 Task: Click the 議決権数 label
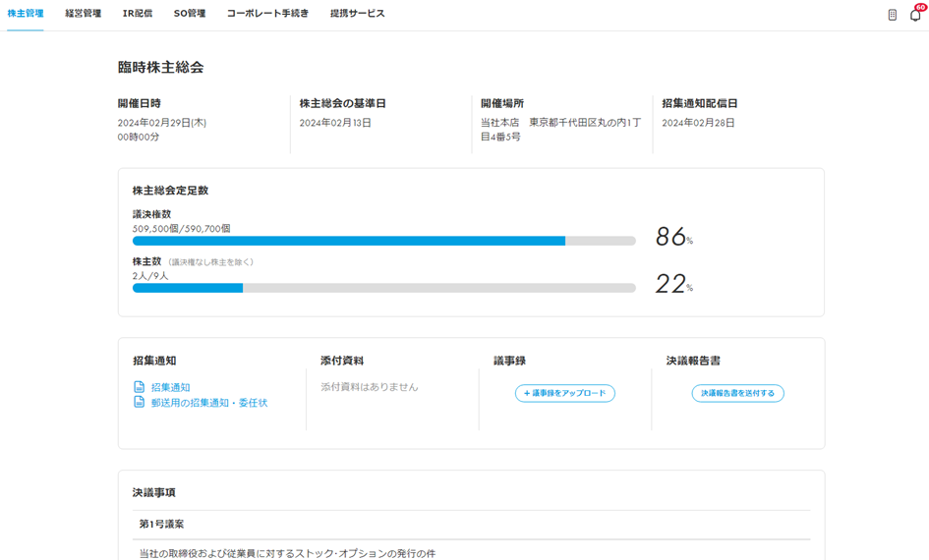pos(151,214)
